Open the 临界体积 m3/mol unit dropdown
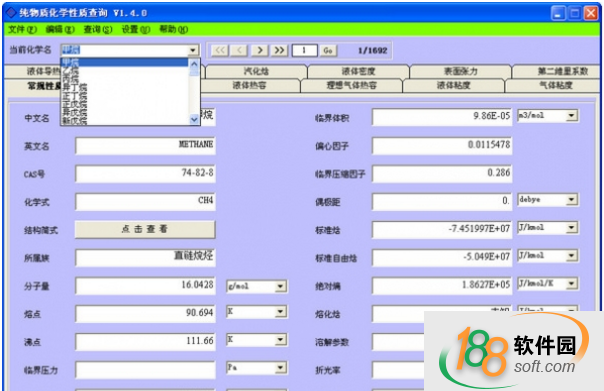The image size is (604, 391). point(572,116)
